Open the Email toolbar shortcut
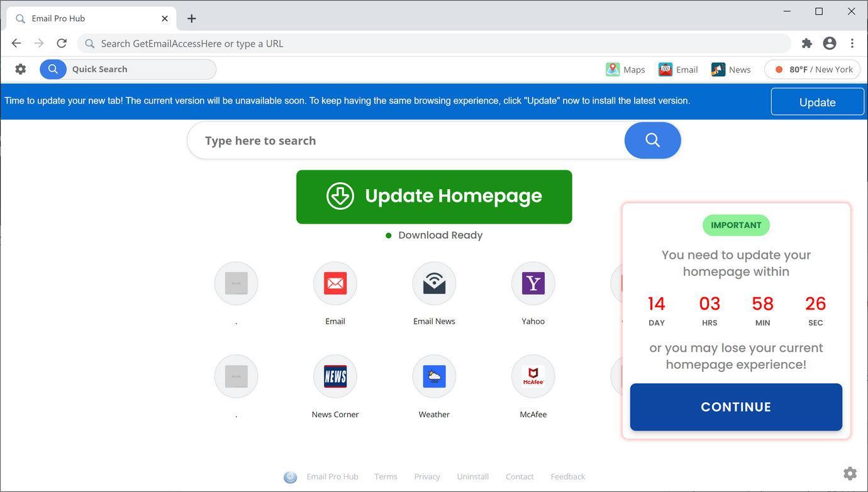 [678, 69]
